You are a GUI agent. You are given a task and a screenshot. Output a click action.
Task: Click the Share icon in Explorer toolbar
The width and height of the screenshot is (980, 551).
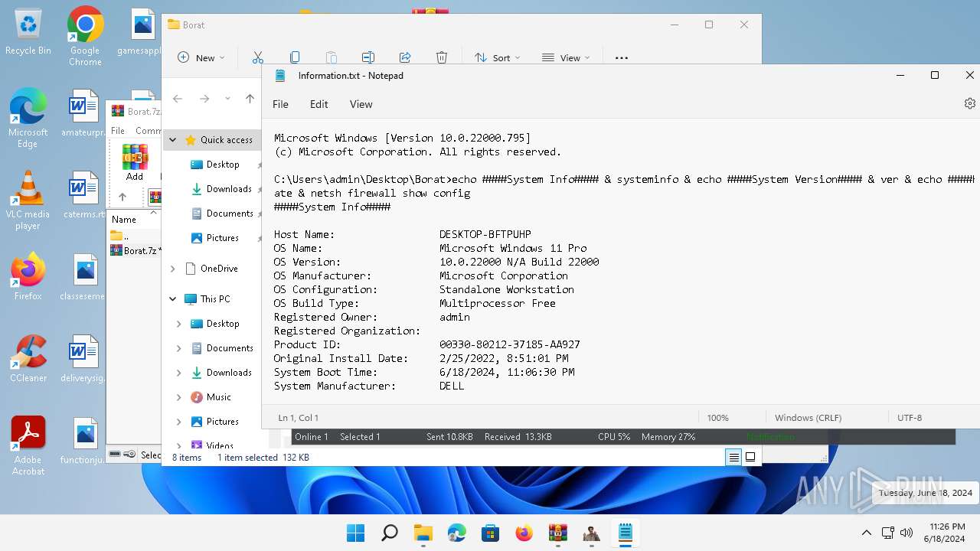405,57
